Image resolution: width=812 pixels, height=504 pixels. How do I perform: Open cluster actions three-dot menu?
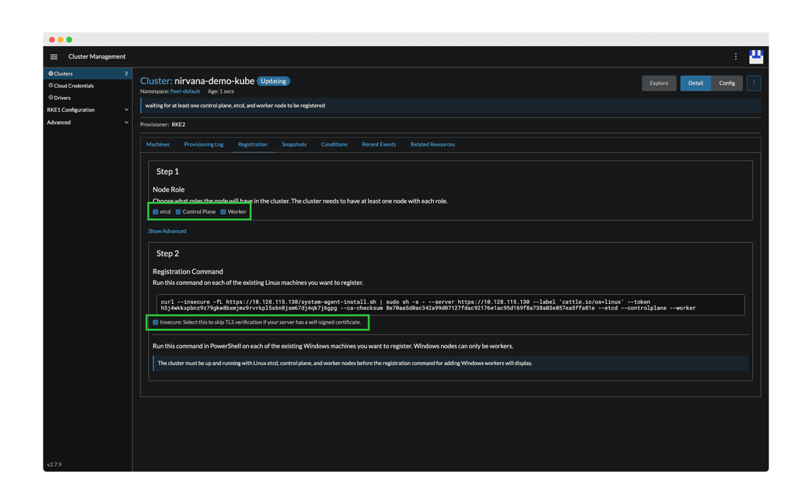point(754,83)
